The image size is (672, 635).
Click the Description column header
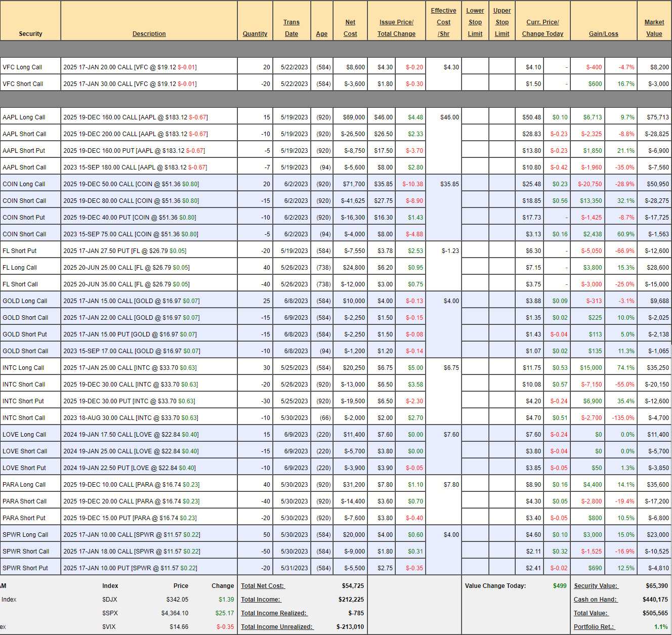tap(149, 34)
